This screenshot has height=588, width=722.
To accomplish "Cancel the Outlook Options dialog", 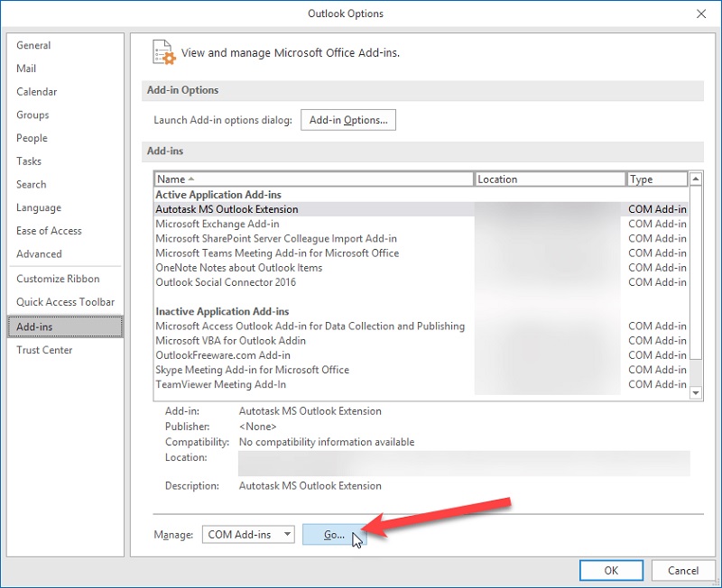I will click(x=683, y=570).
